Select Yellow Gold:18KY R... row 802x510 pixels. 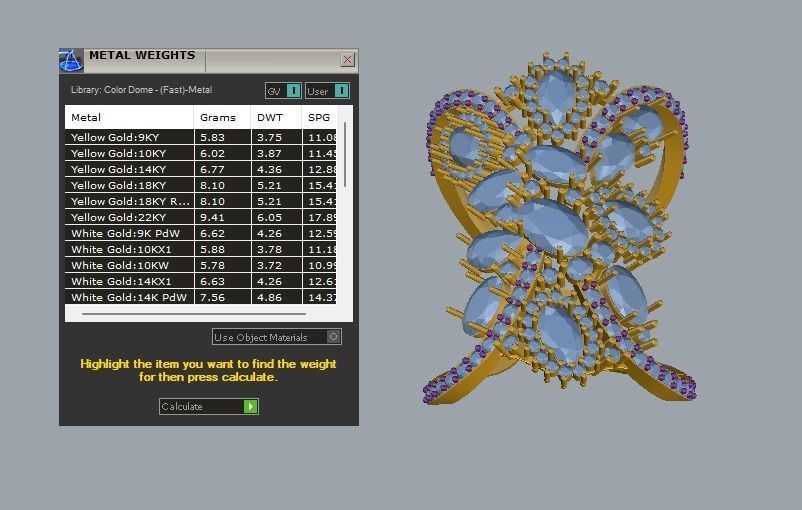coord(200,201)
